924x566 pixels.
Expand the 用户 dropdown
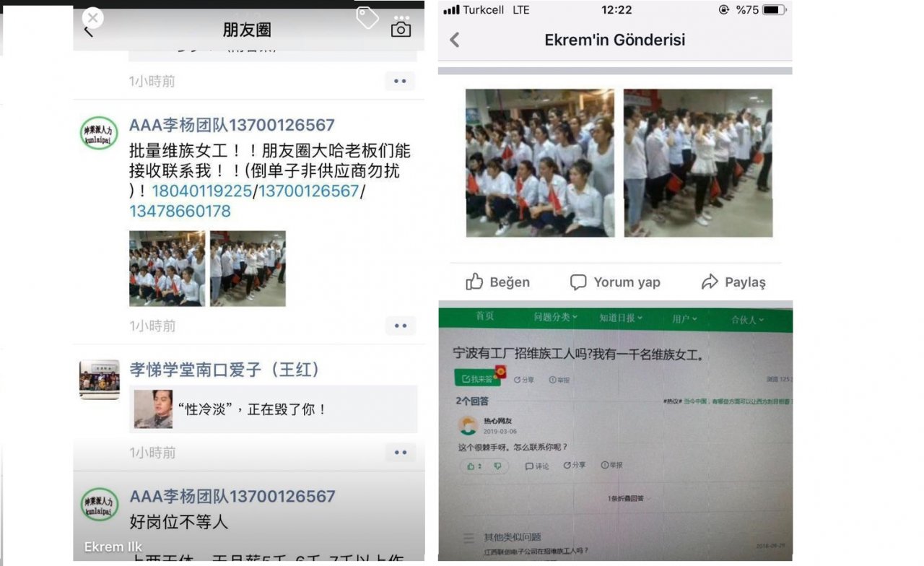[x=684, y=318]
